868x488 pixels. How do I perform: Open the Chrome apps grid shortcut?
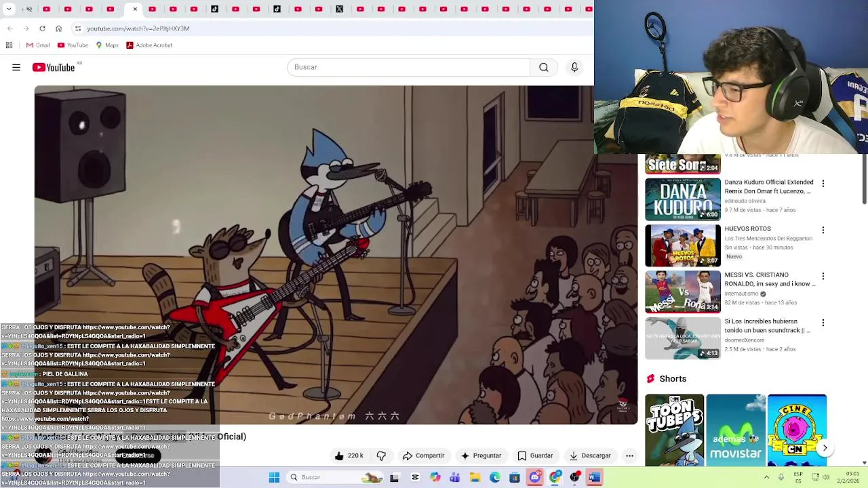point(9,45)
